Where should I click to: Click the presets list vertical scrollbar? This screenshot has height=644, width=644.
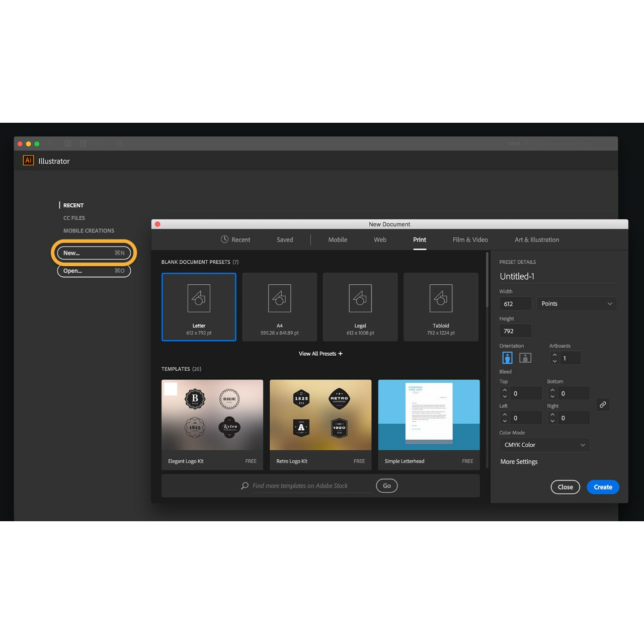[x=487, y=280]
